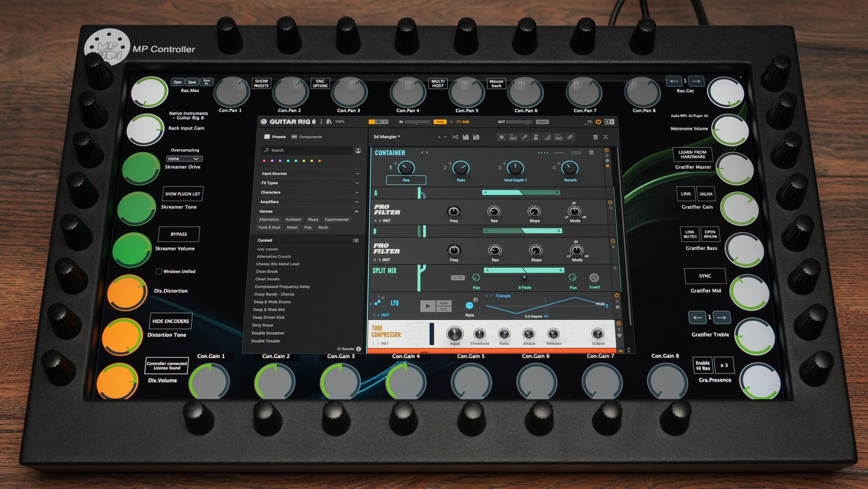
Task: Click the X-Fade slider handle in Split Mix
Action: click(524, 278)
